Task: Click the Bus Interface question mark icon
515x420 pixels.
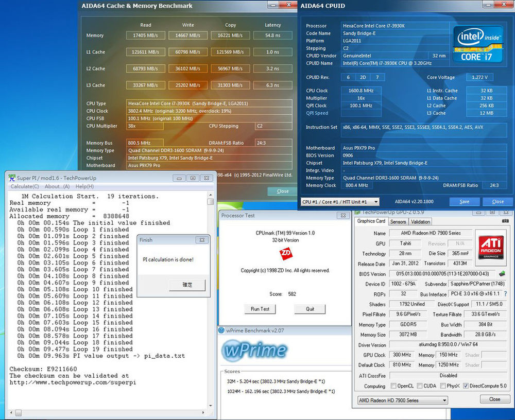Action: coord(506,293)
